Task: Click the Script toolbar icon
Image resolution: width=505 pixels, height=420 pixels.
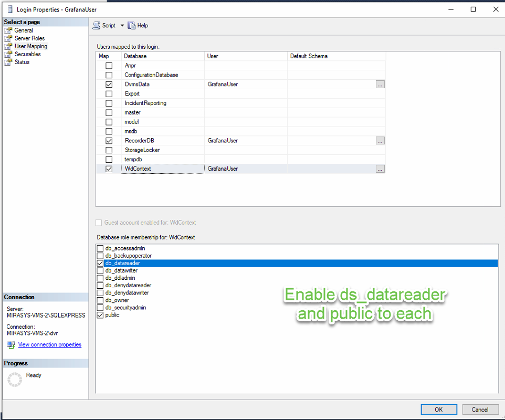Action: (97, 26)
